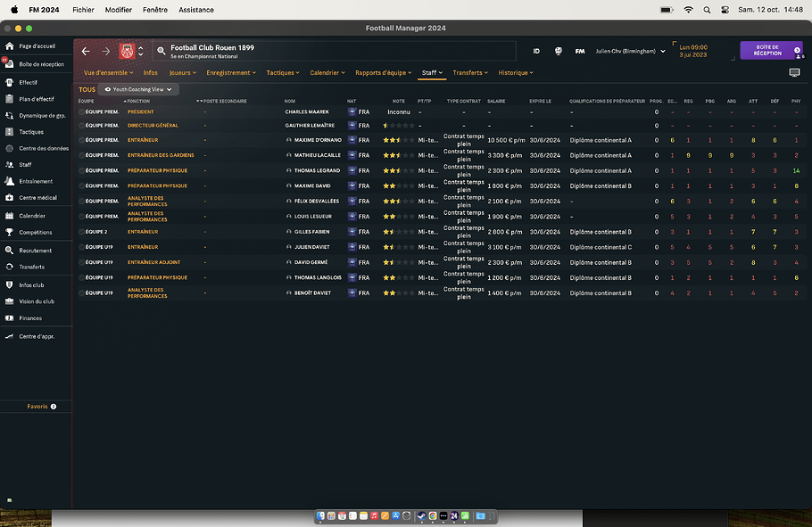
Task: Sort table by the Salaire column header
Action: click(x=496, y=101)
